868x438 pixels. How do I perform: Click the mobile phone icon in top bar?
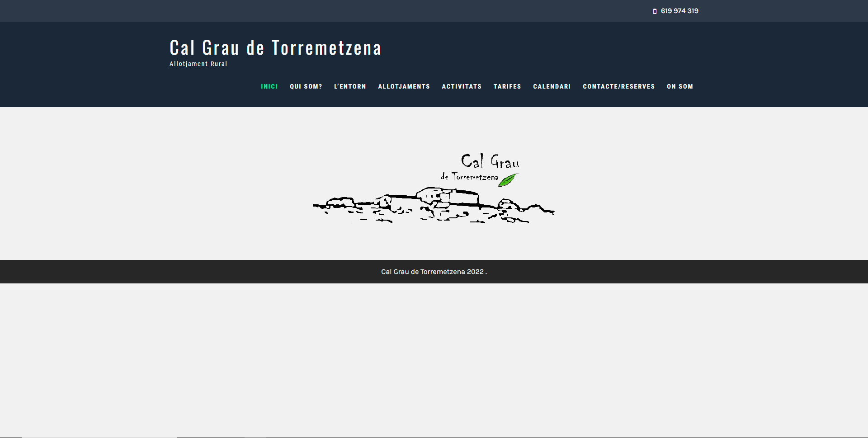[655, 11]
